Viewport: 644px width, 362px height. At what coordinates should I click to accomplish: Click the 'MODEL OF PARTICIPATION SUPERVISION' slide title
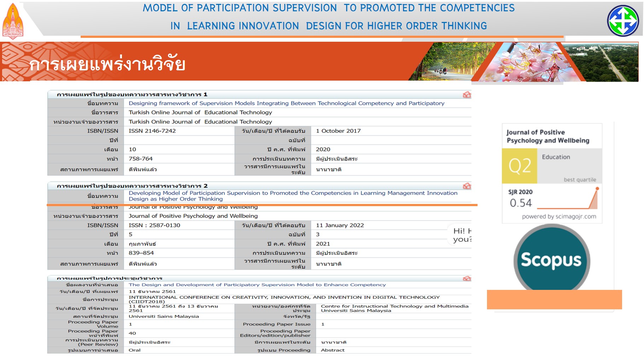(329, 17)
